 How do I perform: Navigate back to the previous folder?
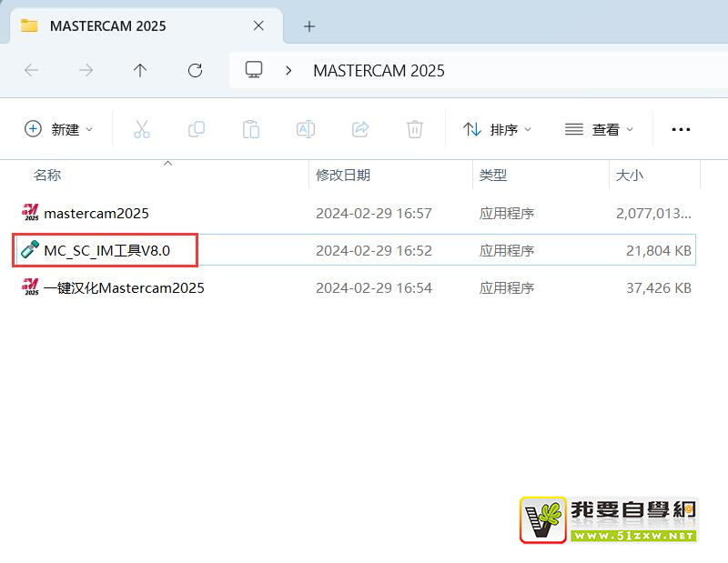pos(31,70)
